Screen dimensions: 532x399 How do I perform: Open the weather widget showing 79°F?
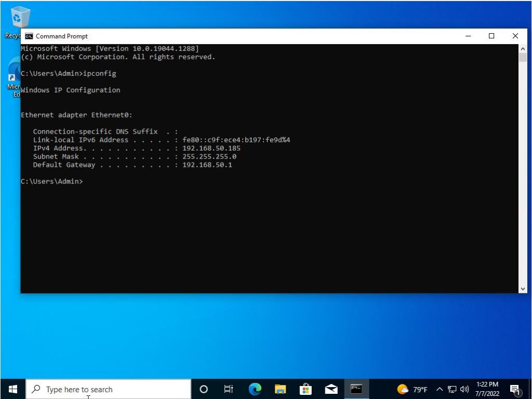[x=412, y=389]
